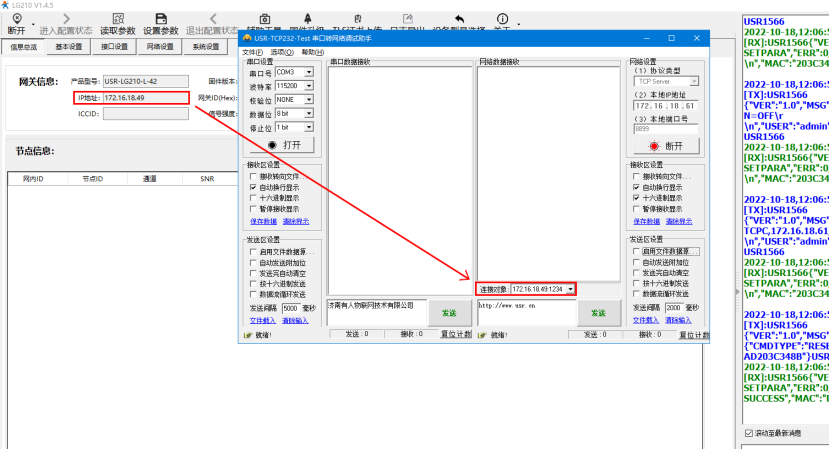This screenshot has width=830, height=449.
Task: Expand the 数据位 8 bit dropdown
Action: click(x=309, y=113)
